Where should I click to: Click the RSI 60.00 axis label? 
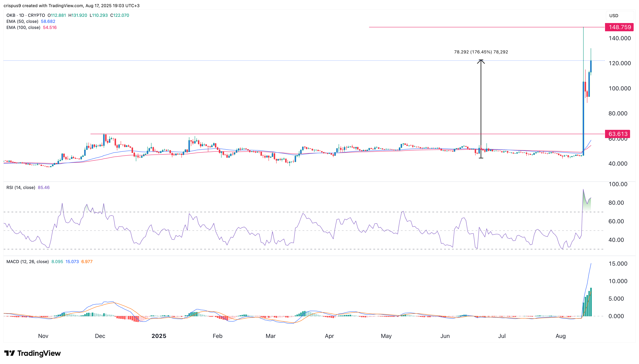click(616, 221)
